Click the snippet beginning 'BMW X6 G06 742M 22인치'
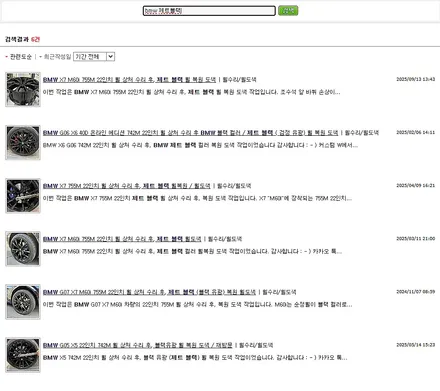This screenshot has height=391, width=440. (200, 145)
